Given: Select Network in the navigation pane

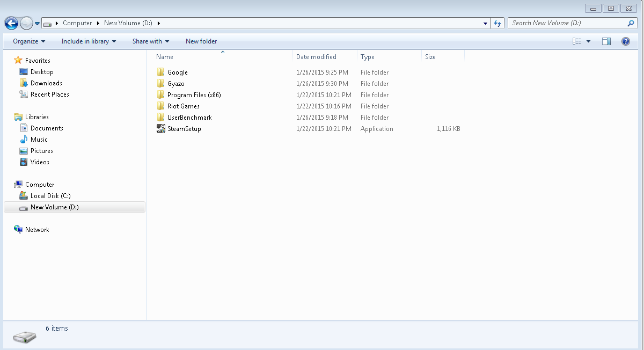Looking at the screenshot, I should 37,230.
